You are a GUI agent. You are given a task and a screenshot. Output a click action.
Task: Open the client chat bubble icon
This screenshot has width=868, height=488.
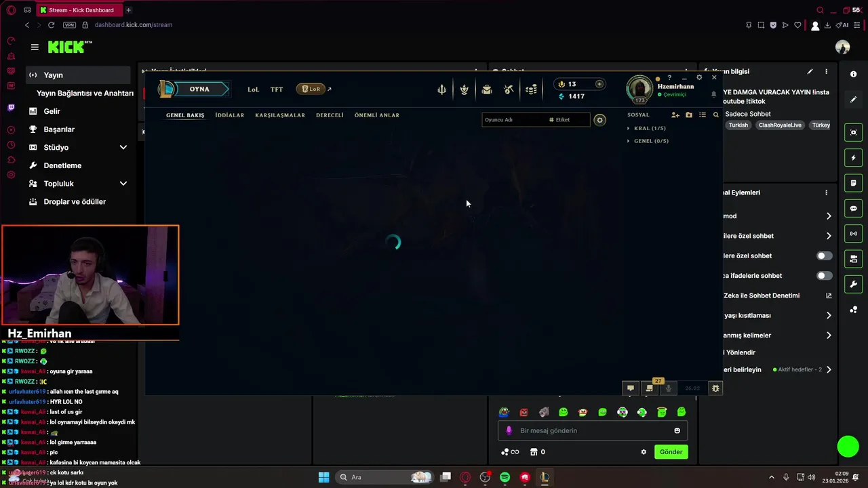pos(631,388)
